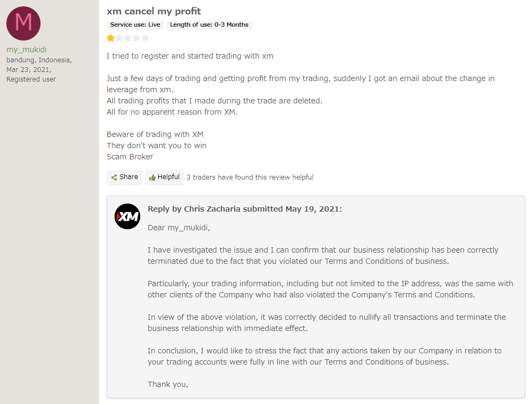532x404 pixels.
Task: Click the first gold rating star
Action: click(x=111, y=38)
